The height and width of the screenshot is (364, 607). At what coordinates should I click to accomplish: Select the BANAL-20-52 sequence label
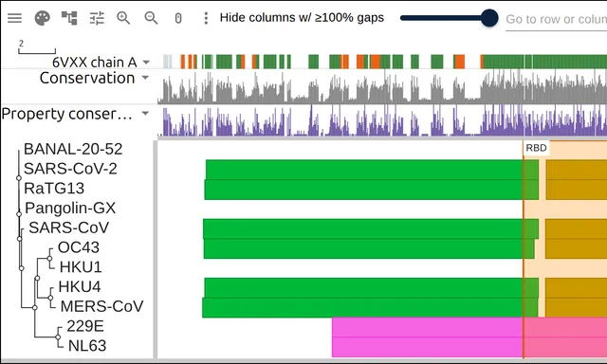pos(73,149)
